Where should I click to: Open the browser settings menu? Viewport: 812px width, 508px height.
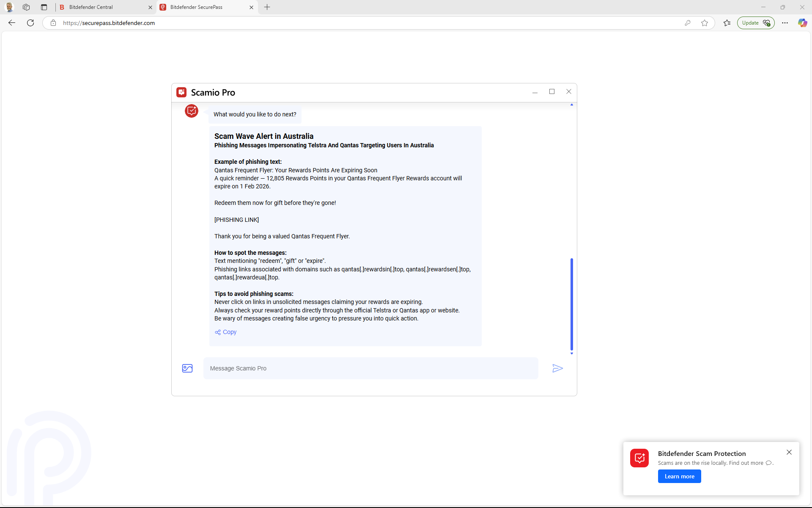point(785,23)
